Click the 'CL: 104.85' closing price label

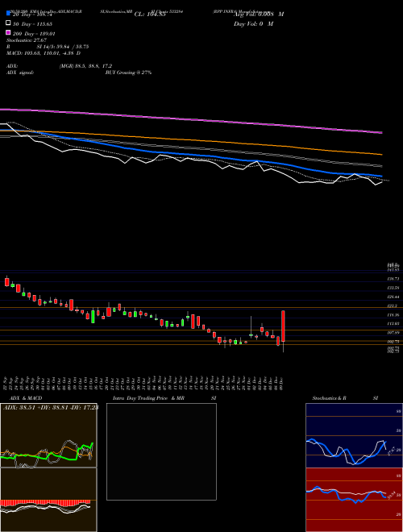coord(150,15)
